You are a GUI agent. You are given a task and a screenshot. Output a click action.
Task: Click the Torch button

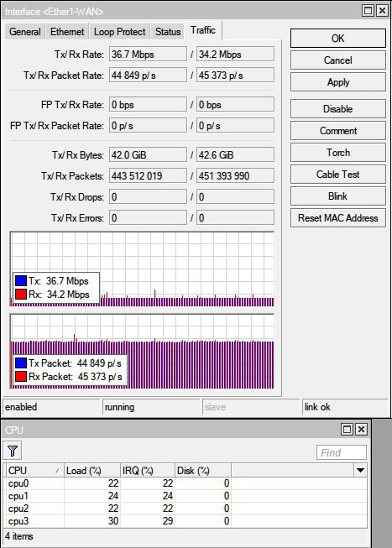338,153
